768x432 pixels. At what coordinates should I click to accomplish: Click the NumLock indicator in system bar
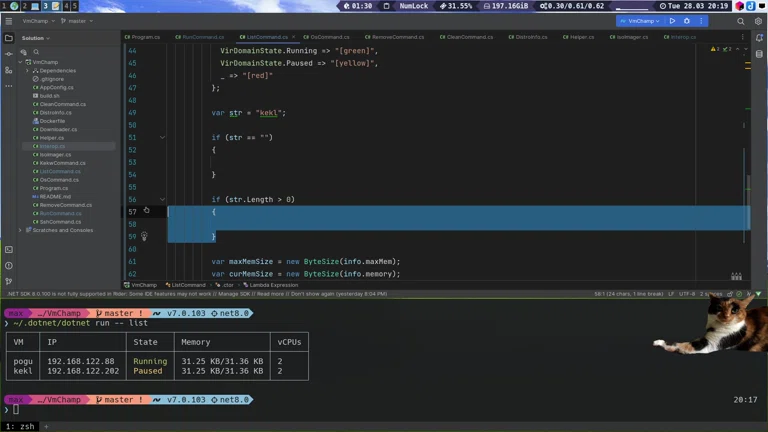click(413, 6)
